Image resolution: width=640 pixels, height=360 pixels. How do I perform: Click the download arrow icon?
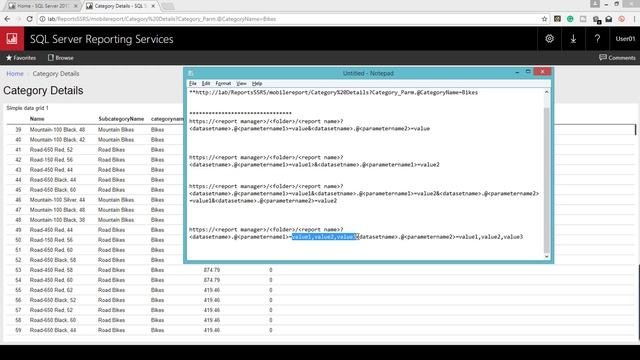573,39
